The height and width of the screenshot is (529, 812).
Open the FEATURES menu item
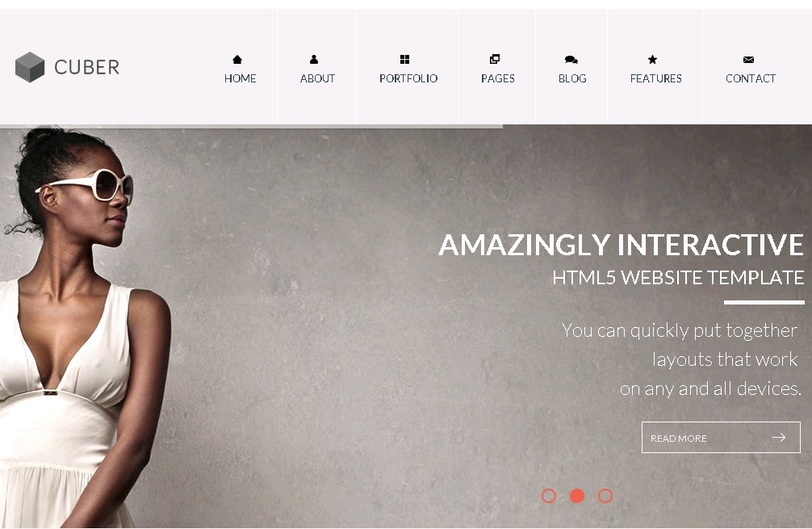[655, 78]
